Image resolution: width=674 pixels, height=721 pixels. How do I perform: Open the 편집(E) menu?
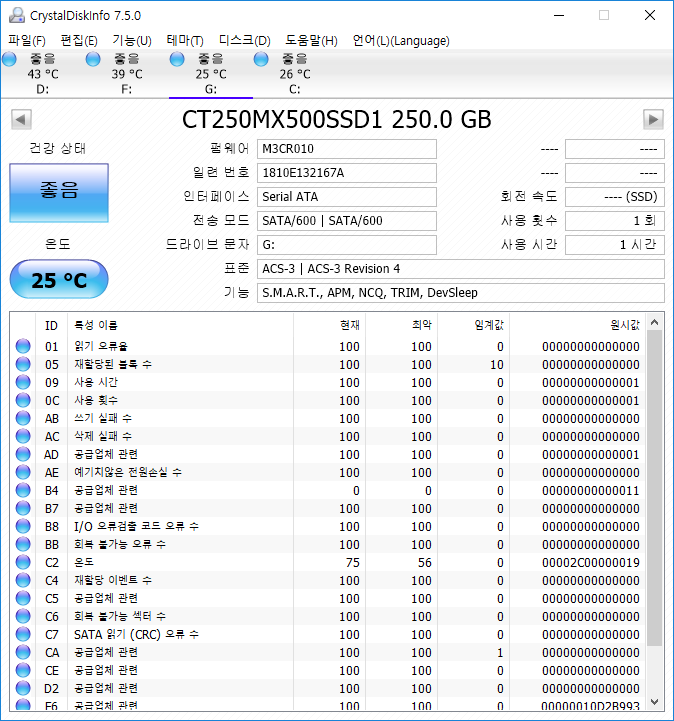pyautogui.click(x=79, y=40)
